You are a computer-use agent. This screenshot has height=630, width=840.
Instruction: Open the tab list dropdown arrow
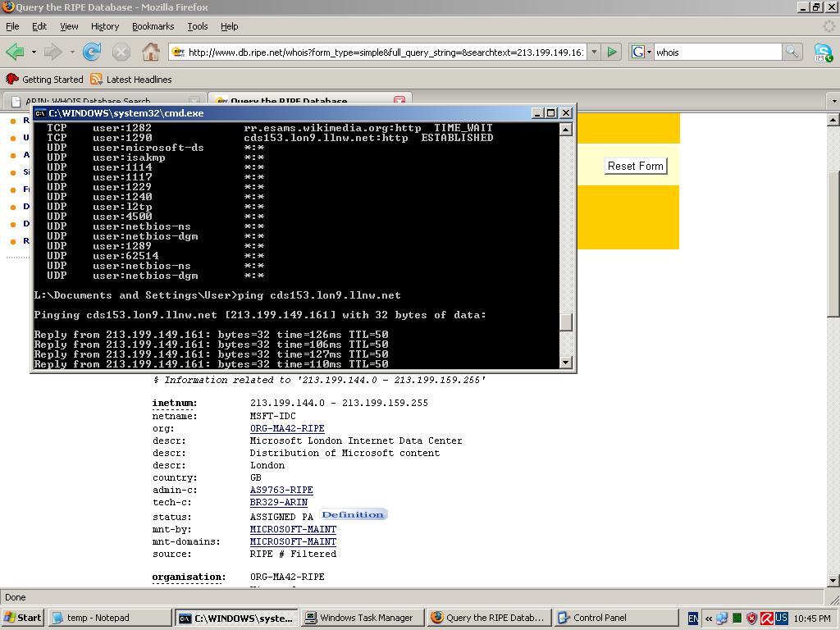[833, 101]
